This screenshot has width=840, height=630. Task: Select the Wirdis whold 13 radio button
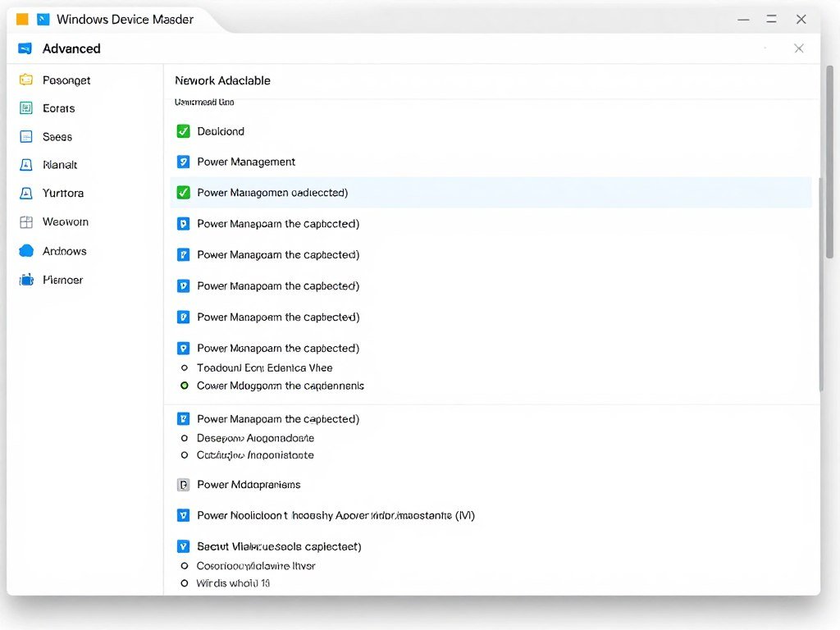[x=184, y=583]
